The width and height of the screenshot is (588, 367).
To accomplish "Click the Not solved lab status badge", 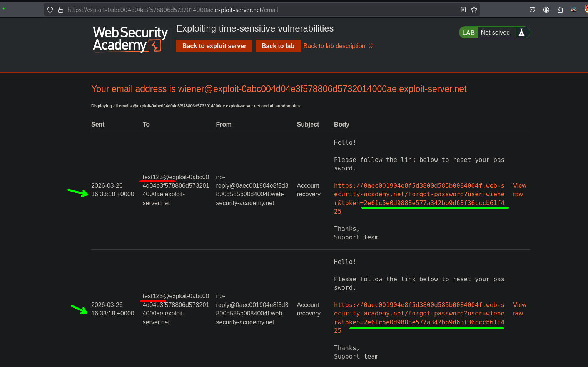I will tap(495, 33).
